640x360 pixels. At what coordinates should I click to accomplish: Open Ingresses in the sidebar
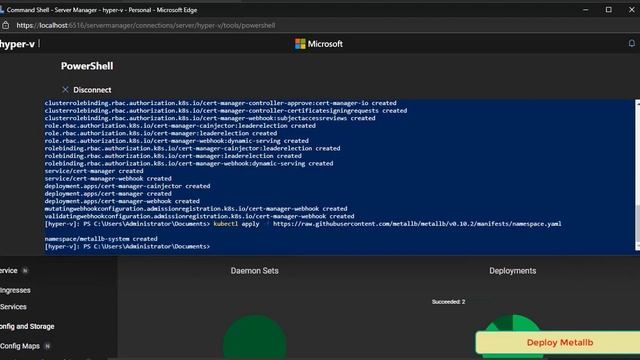pyautogui.click(x=15, y=290)
